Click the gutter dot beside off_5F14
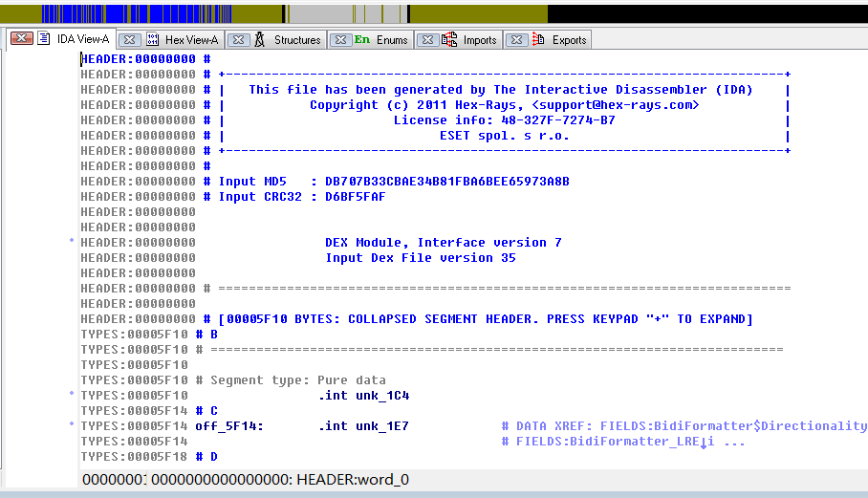Screen dimensions: 868x498 tap(72, 423)
